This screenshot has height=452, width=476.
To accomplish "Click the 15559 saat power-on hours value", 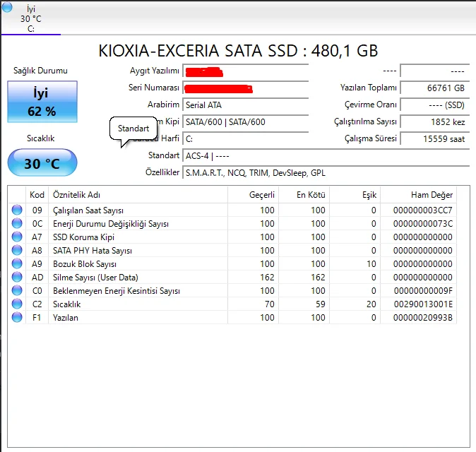I will 435,139.
